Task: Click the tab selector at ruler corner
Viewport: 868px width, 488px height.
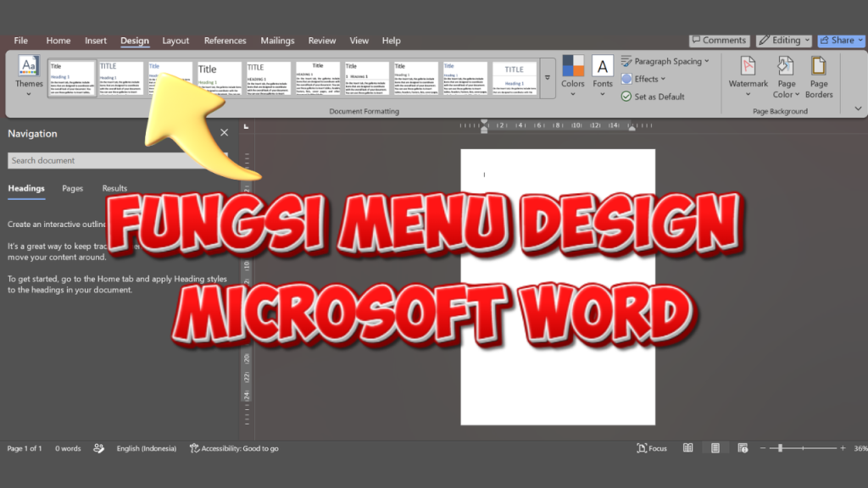Action: 247,127
